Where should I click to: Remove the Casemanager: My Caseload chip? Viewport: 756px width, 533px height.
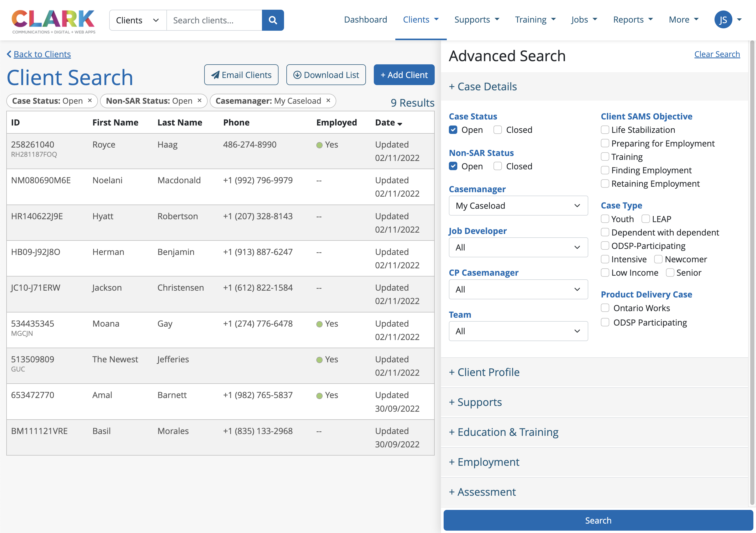click(328, 101)
